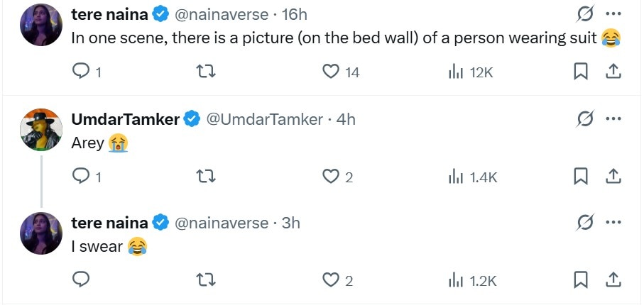Repost UmdarTamker's 'Arey' reply
Viewport: 644px width, 305px height.
[205, 177]
